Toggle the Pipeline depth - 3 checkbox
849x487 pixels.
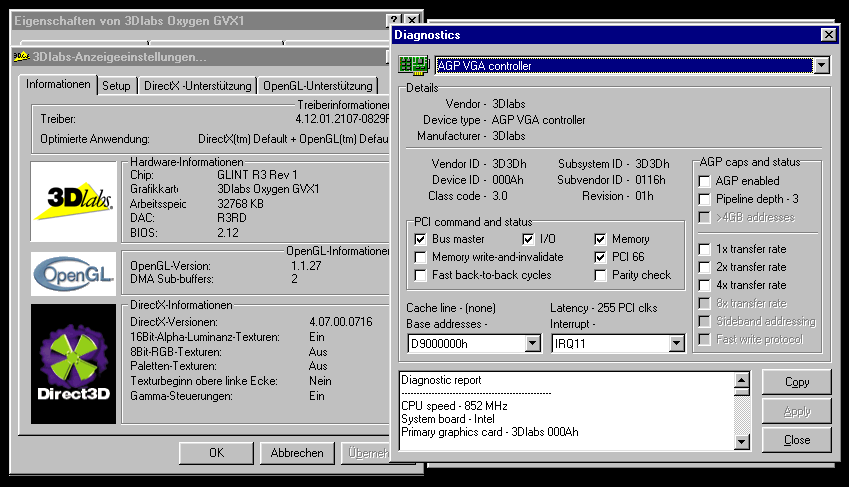click(704, 199)
